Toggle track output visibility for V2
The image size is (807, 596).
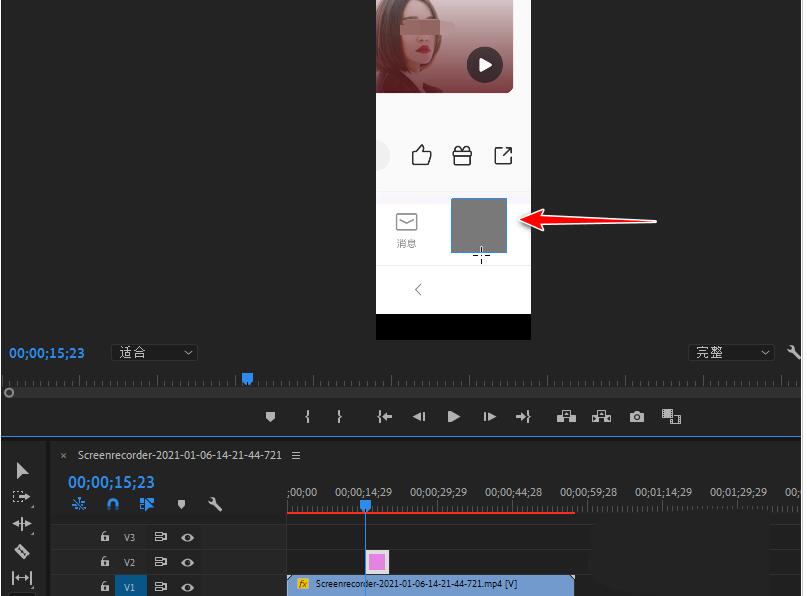point(187,562)
